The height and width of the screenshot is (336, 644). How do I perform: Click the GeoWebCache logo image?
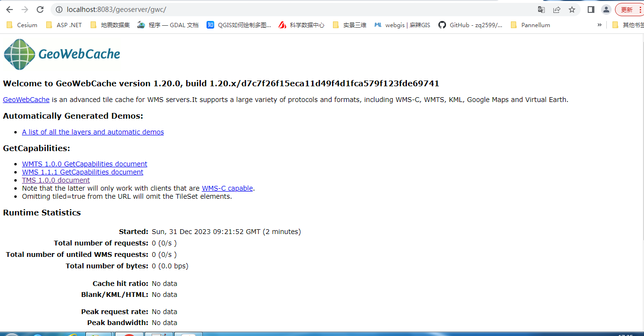(62, 54)
